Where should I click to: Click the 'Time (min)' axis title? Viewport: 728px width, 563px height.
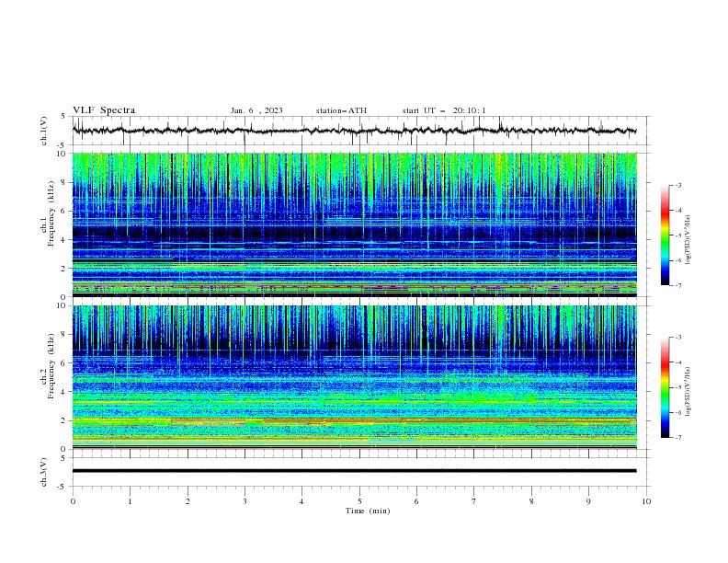[x=368, y=511]
